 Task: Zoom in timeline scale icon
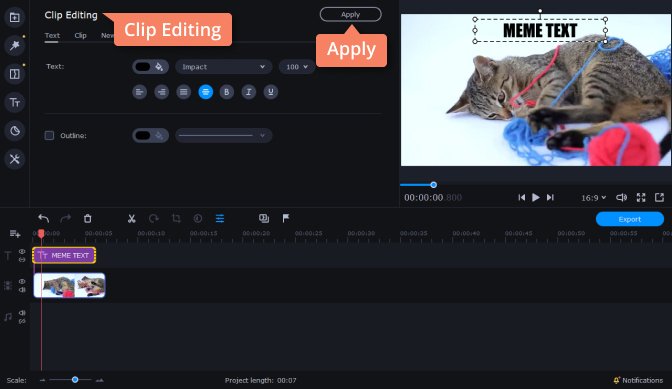pyautogui.click(x=99, y=380)
